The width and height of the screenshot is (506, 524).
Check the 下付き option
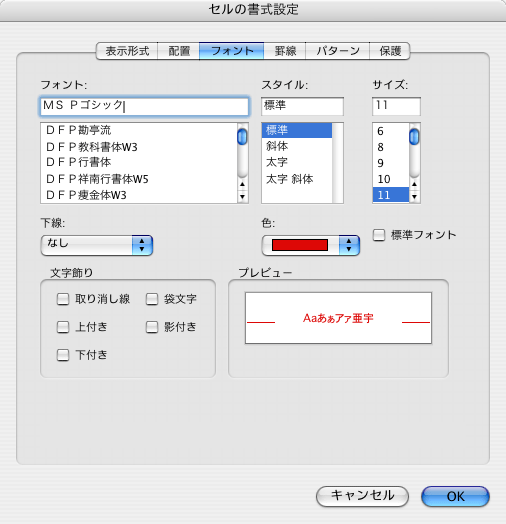63,355
